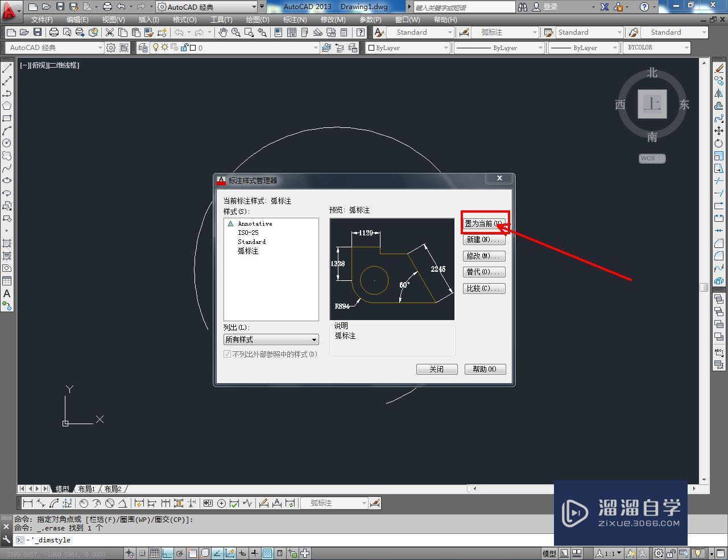Click the Center Mark dimension icon
The width and height of the screenshot is (728, 560).
pyautogui.click(x=221, y=503)
